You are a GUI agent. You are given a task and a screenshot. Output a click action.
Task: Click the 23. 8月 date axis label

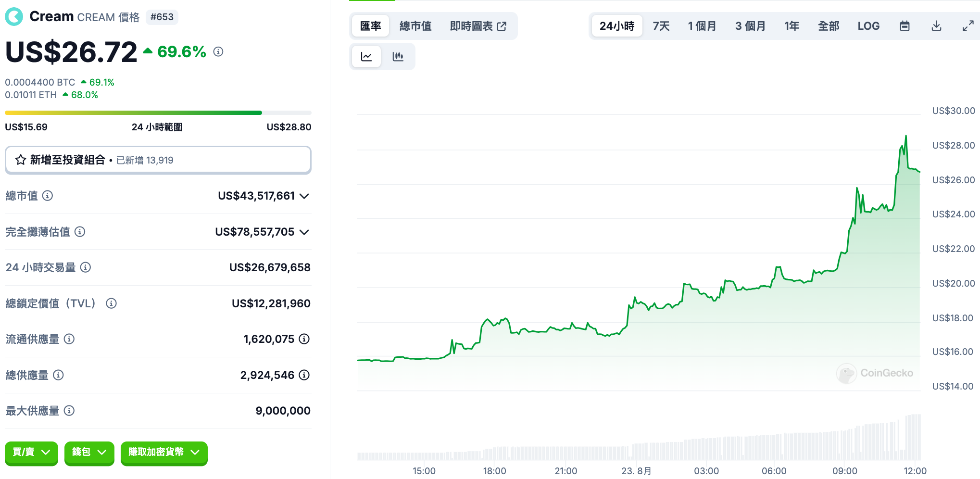click(x=636, y=471)
